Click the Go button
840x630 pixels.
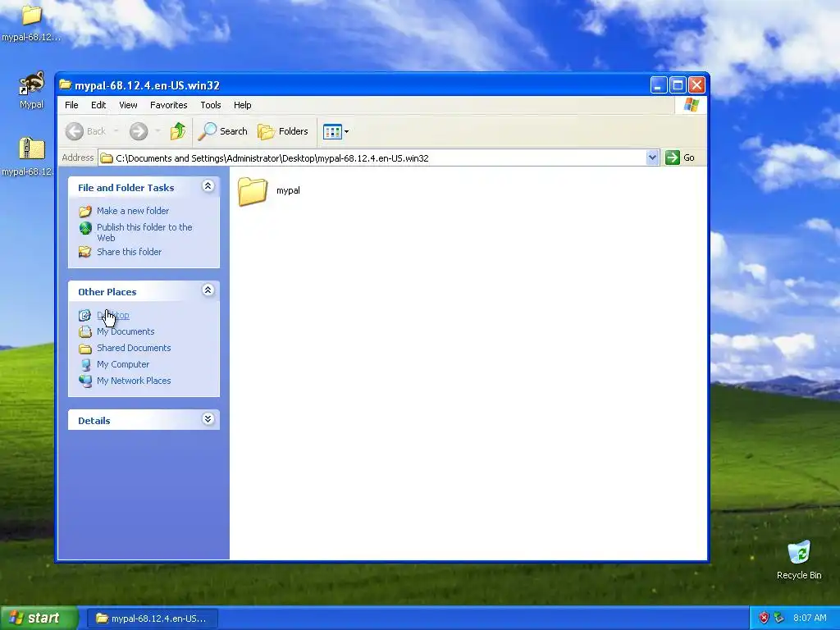[680, 157]
